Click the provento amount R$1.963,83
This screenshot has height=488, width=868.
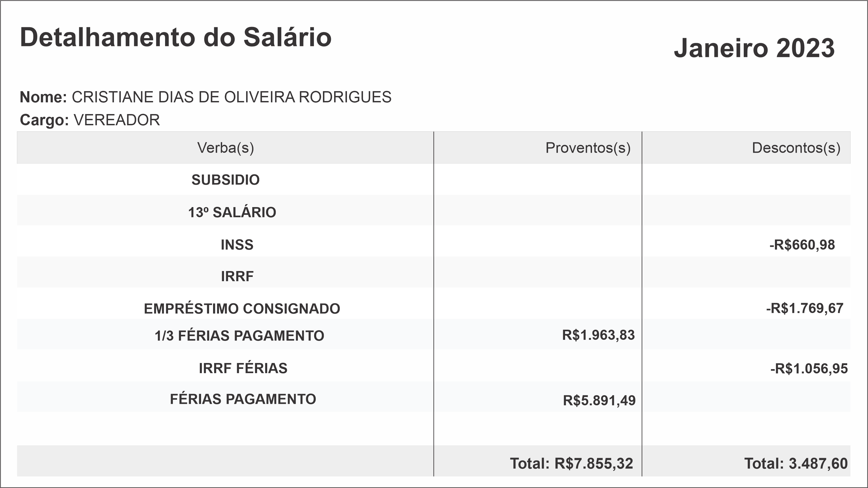(598, 335)
